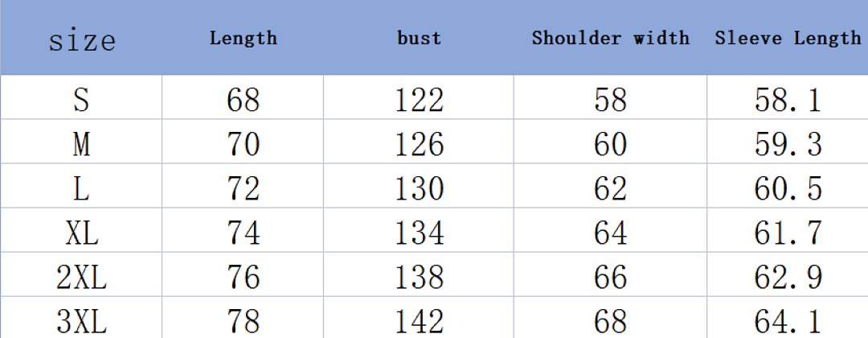Click the '2XL' size cell
Viewport: 868px width, 338px height.
pyautogui.click(x=81, y=278)
